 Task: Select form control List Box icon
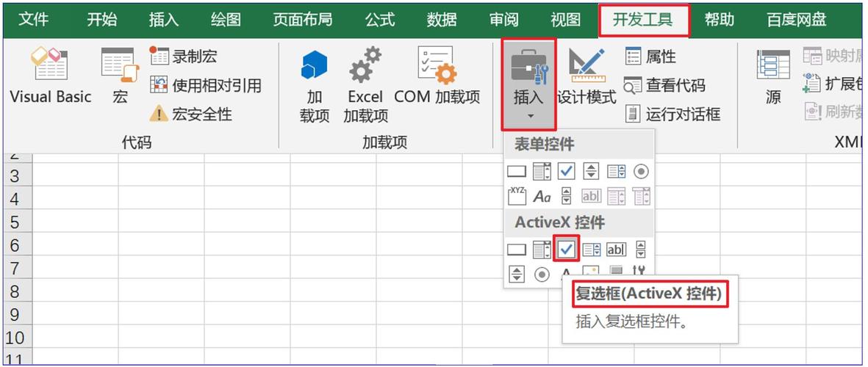point(616,172)
